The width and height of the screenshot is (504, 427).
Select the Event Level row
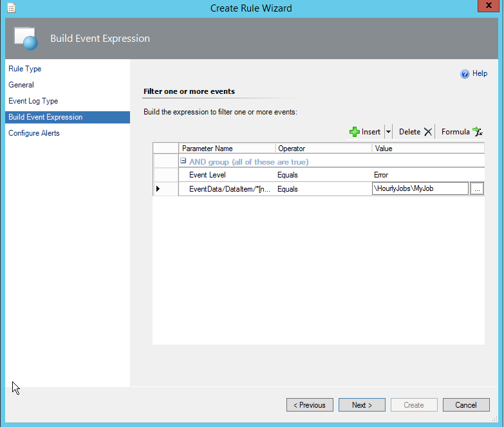coord(207,175)
